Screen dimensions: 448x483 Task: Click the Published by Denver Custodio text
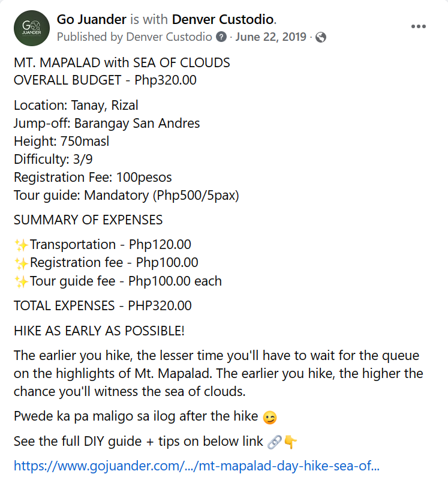[134, 37]
